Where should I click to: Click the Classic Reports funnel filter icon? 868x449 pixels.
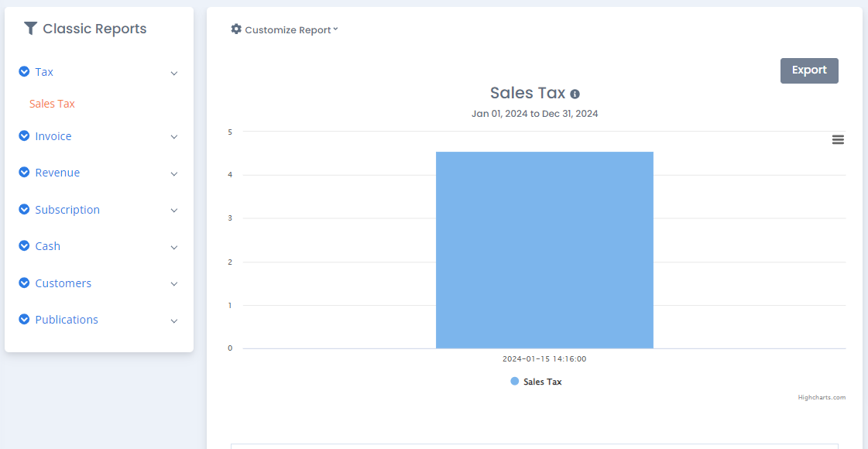point(30,28)
